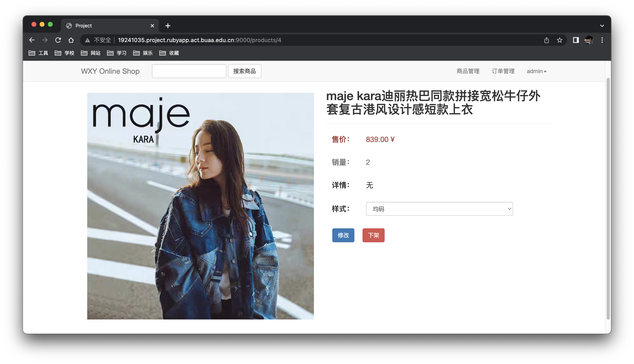Click the 搜索商品 search button
The width and height of the screenshot is (634, 364).
[244, 71]
